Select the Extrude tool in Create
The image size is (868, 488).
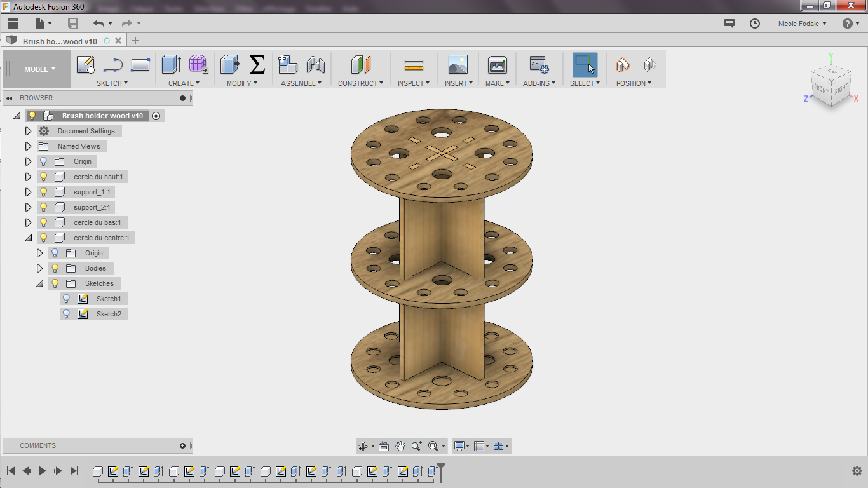[x=171, y=65]
